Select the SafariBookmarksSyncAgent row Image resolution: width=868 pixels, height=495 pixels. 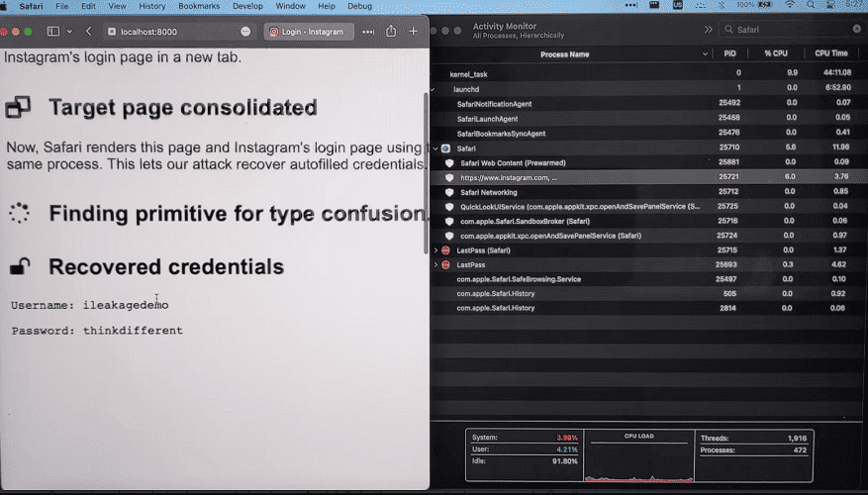click(646, 133)
